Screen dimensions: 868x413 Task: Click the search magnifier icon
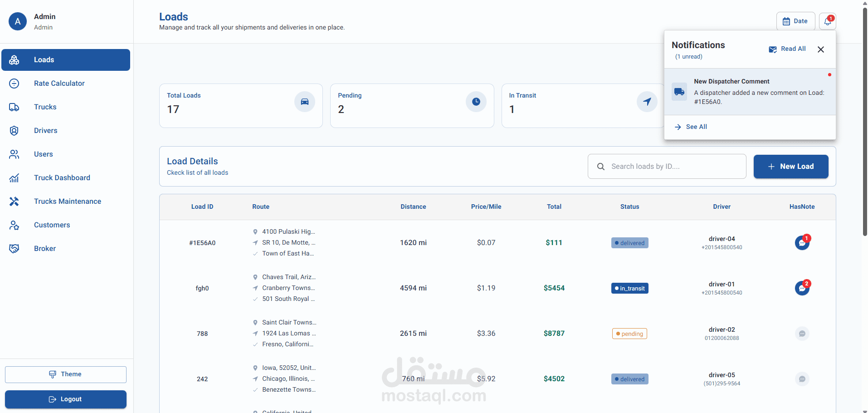point(601,167)
